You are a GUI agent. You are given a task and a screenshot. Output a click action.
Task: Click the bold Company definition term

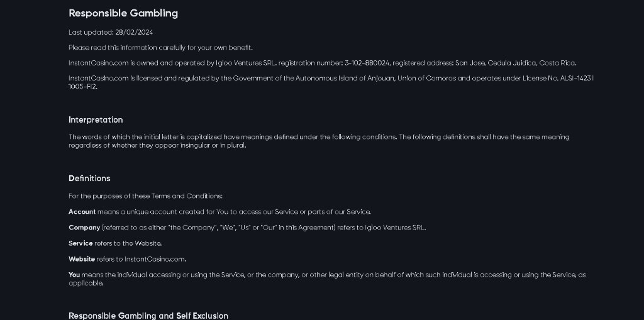[84, 228]
